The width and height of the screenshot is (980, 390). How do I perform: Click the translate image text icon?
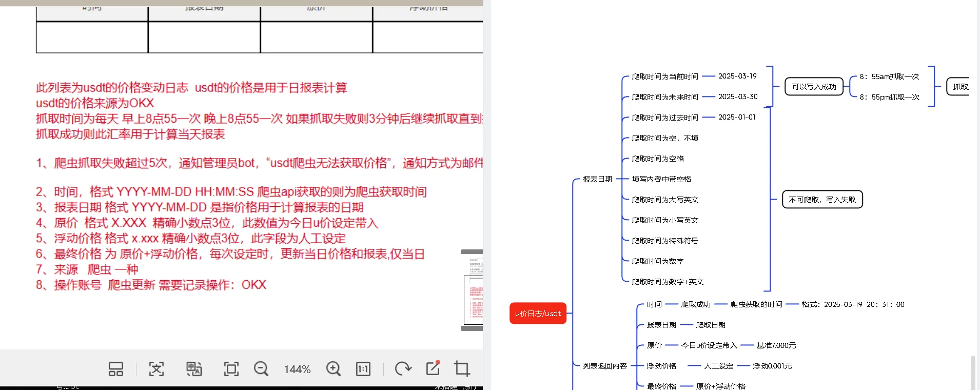(194, 369)
